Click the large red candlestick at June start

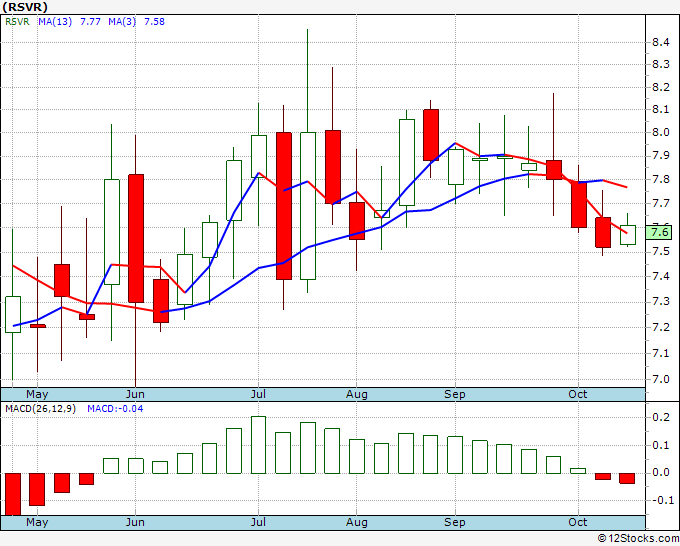click(136, 239)
